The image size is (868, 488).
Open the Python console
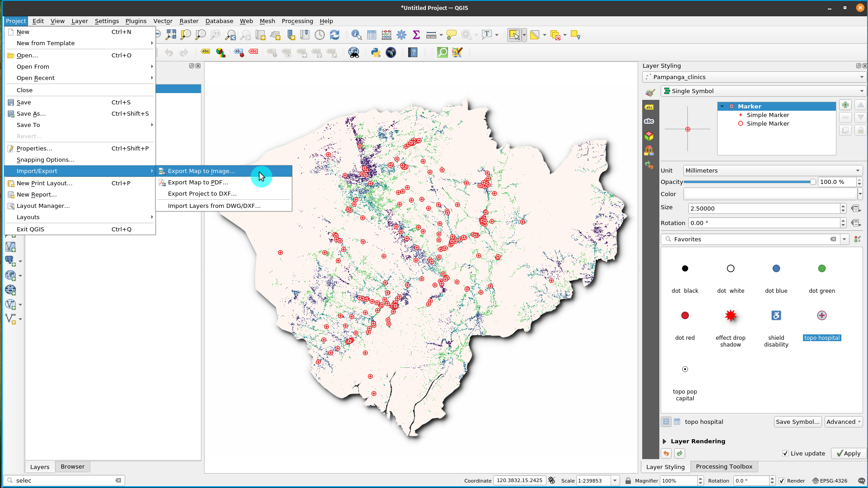pos(375,52)
